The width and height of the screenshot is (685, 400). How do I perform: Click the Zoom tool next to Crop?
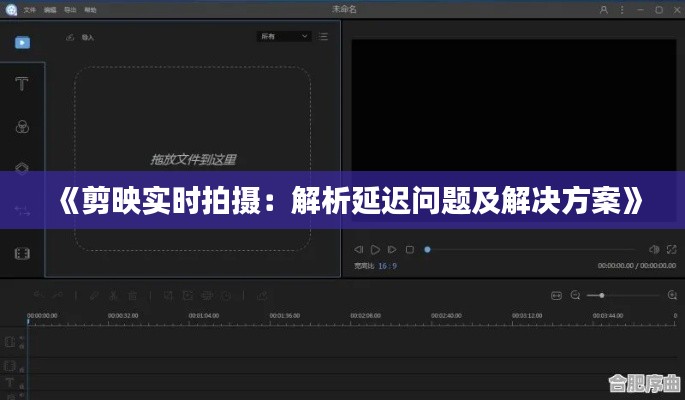coord(188,296)
